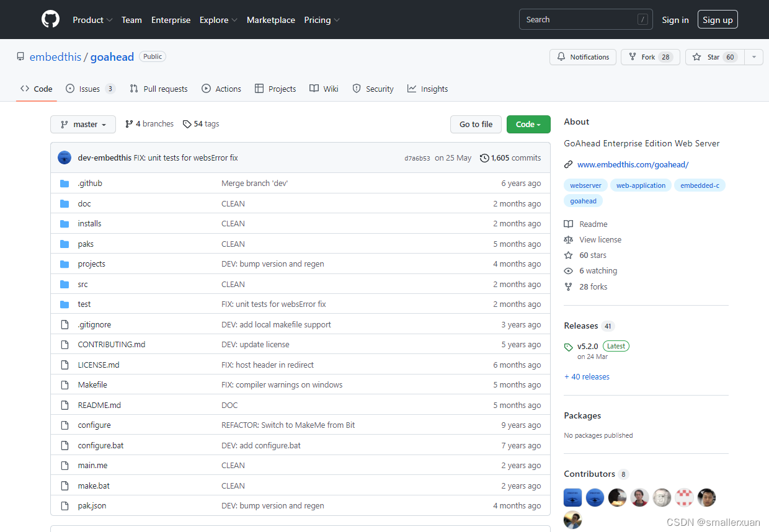Viewport: 769px width, 532px height.
Task: Open the Wiki tab
Action: pyautogui.click(x=324, y=89)
